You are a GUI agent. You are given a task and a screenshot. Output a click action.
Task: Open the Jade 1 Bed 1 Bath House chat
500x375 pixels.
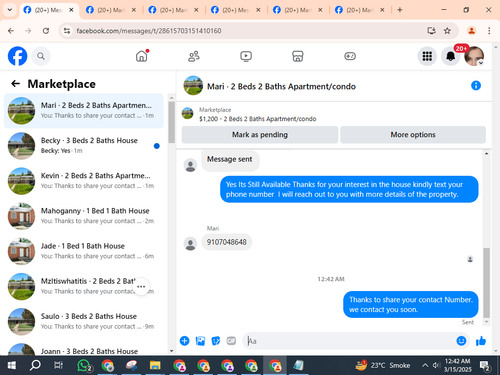[84, 251]
